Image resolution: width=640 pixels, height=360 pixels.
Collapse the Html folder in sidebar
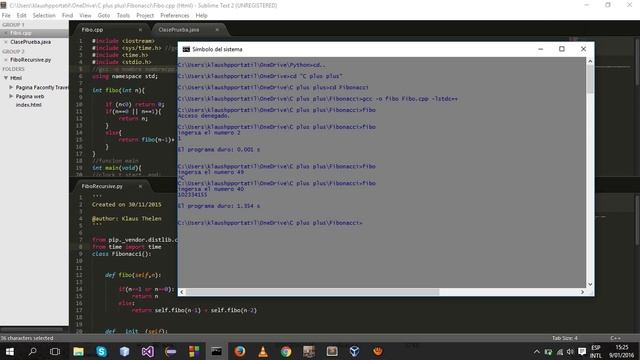[6, 78]
